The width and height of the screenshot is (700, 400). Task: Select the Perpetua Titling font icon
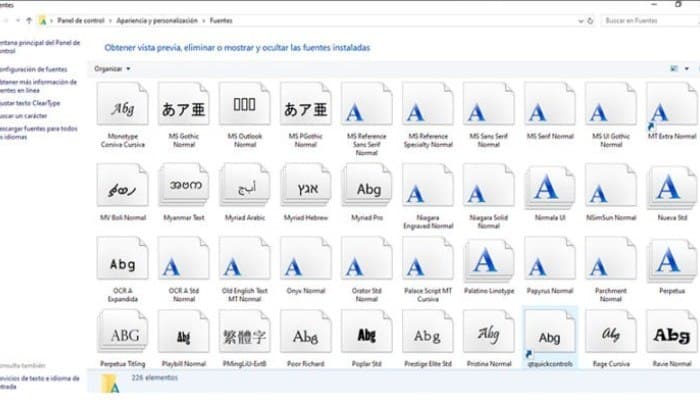(x=122, y=332)
